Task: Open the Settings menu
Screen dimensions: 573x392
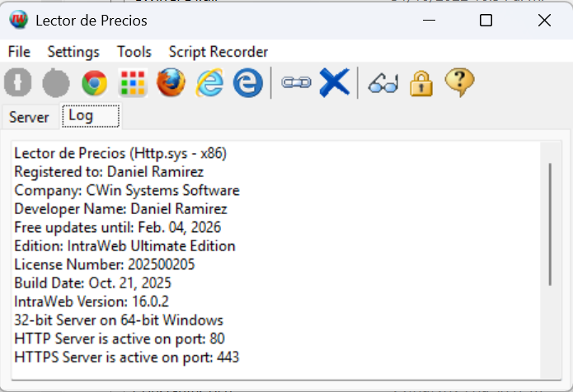Action: pos(73,52)
